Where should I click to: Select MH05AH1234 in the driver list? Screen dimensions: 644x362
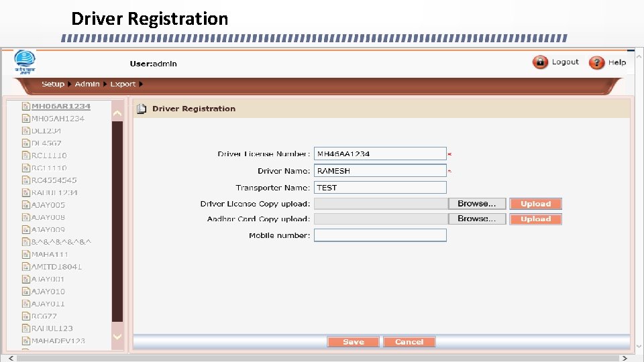point(58,119)
